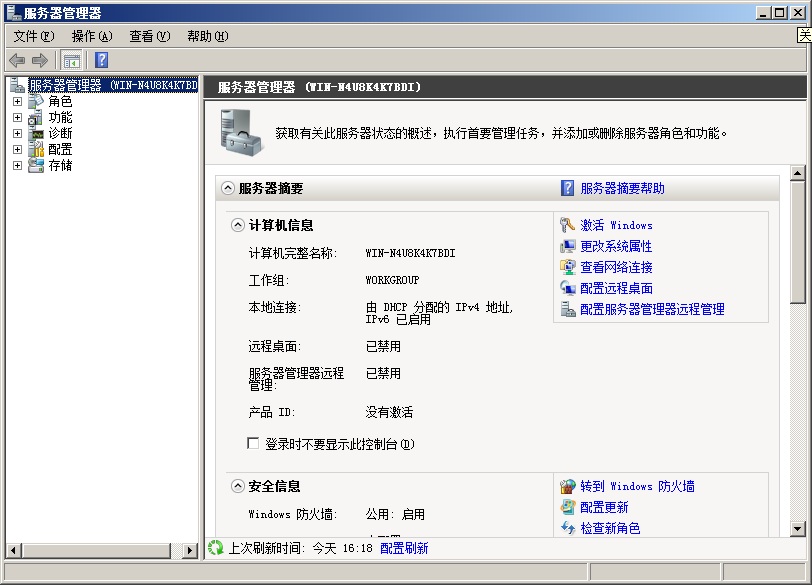The height and width of the screenshot is (585, 812).
Task: Expand the 角色 tree node
Action: pyautogui.click(x=17, y=101)
